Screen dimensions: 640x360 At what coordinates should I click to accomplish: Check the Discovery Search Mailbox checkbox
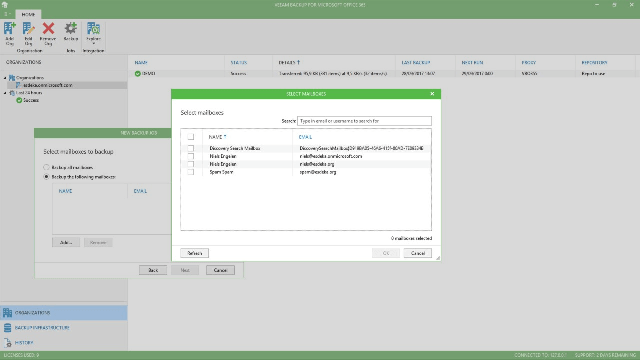pos(191,149)
